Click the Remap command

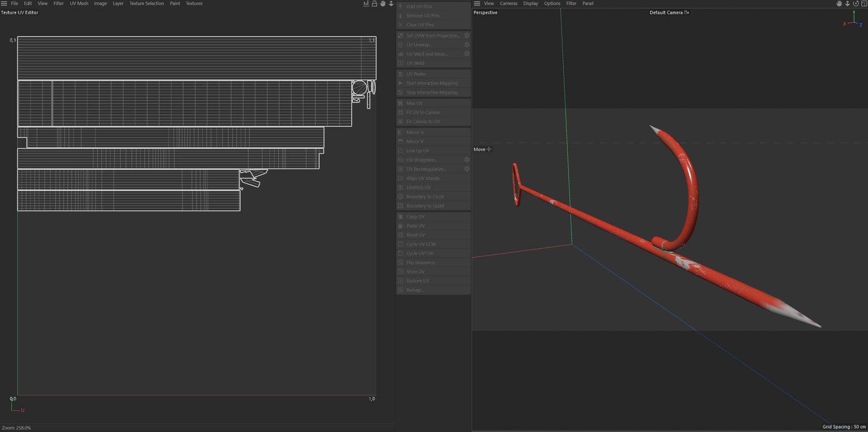coord(434,290)
